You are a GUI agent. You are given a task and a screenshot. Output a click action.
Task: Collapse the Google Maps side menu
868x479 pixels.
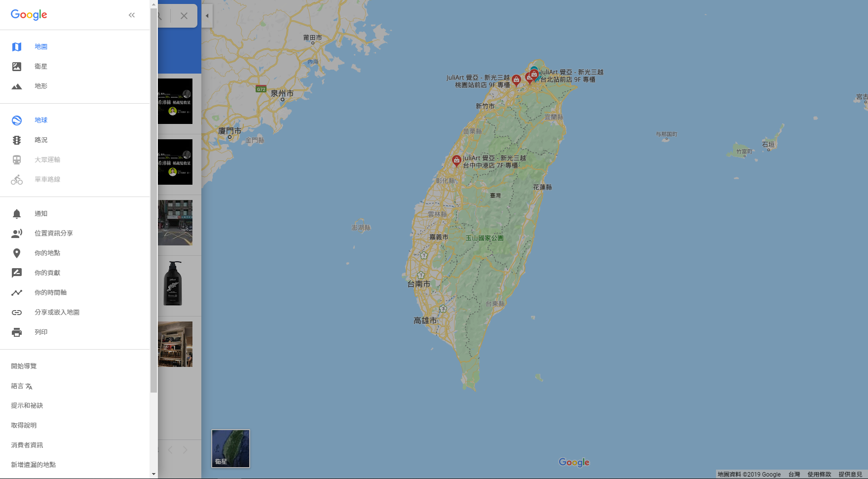point(132,15)
